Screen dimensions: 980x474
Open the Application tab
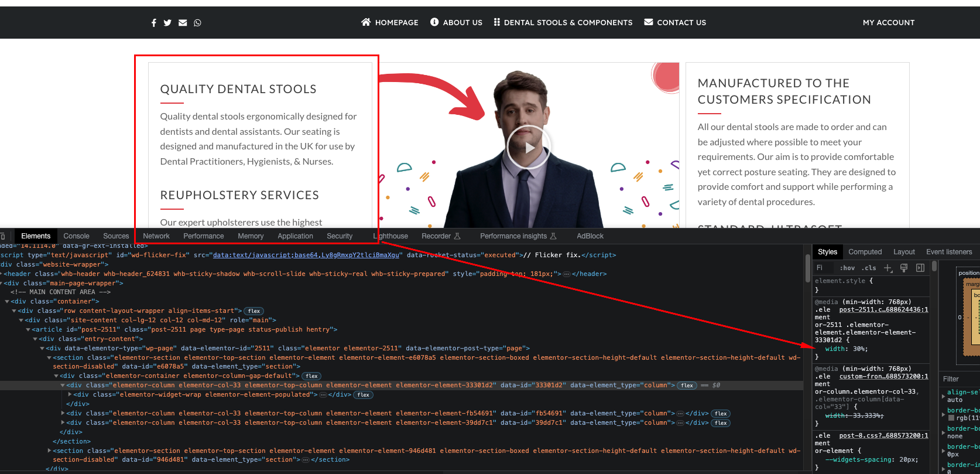[296, 236]
